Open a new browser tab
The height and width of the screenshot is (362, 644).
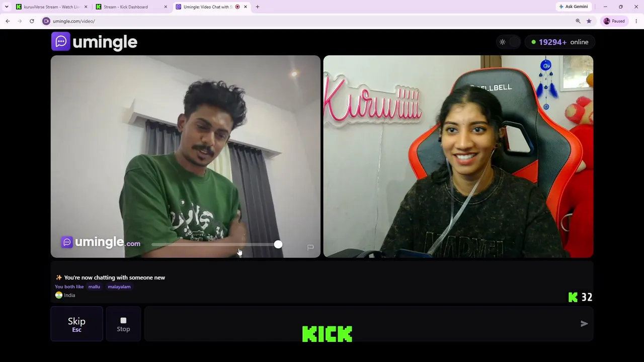258,7
